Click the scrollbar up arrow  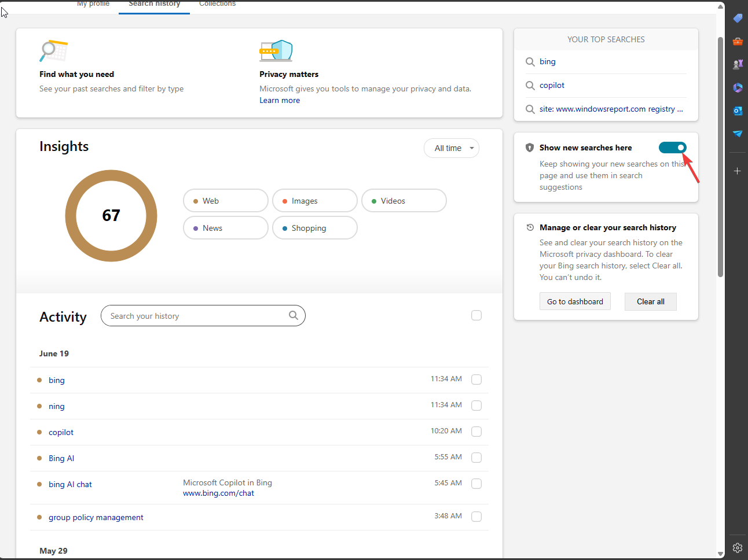pos(720,7)
